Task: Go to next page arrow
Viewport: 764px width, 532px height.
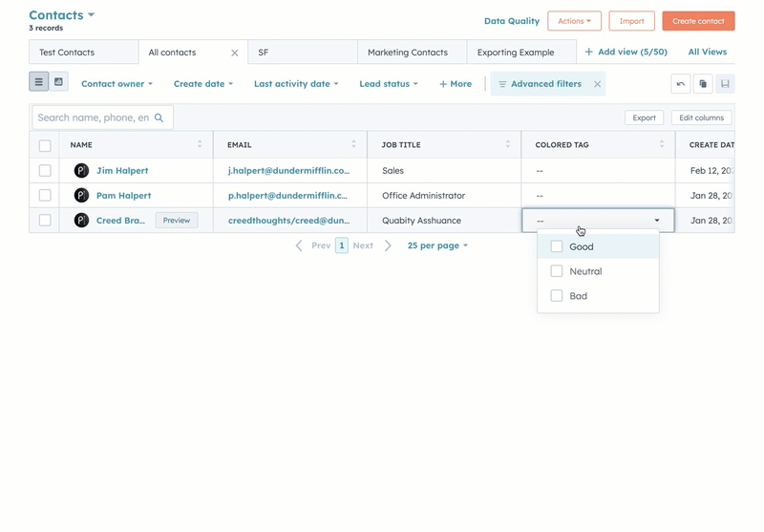Action: [388, 245]
